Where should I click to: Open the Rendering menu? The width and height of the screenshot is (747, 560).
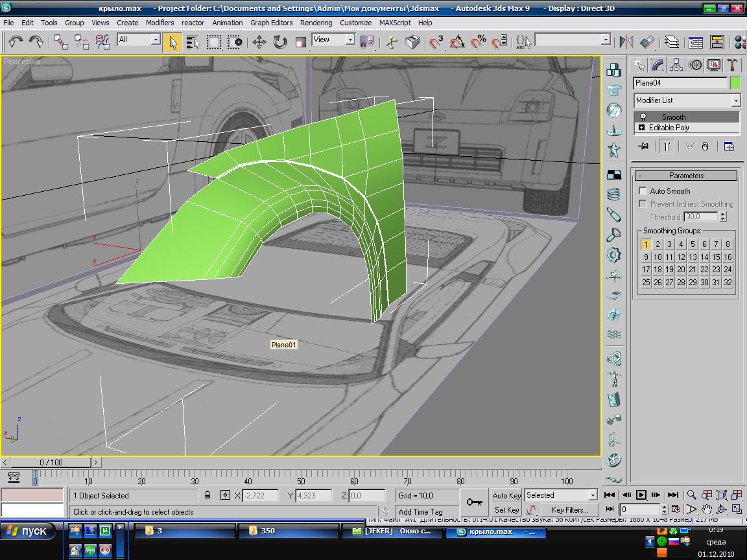coord(316,23)
